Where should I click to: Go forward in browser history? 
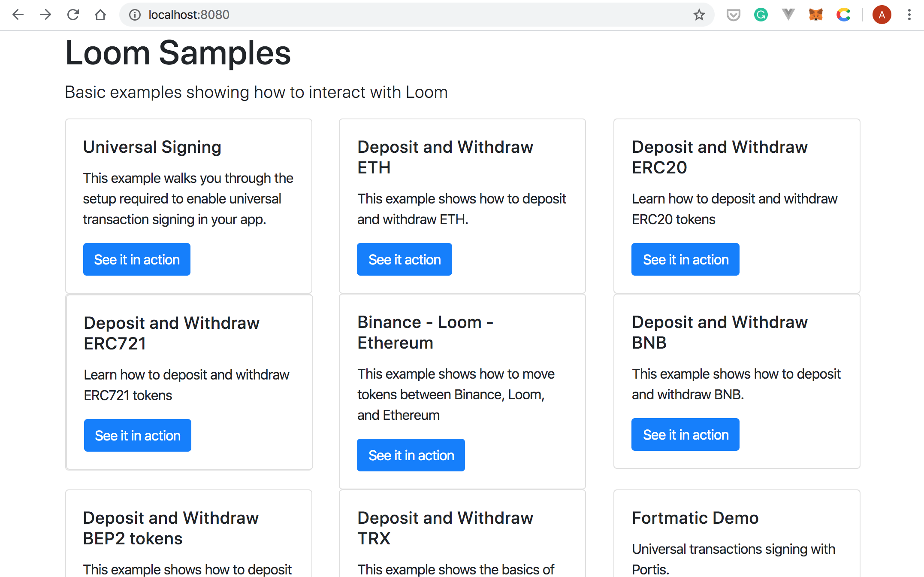pos(45,15)
